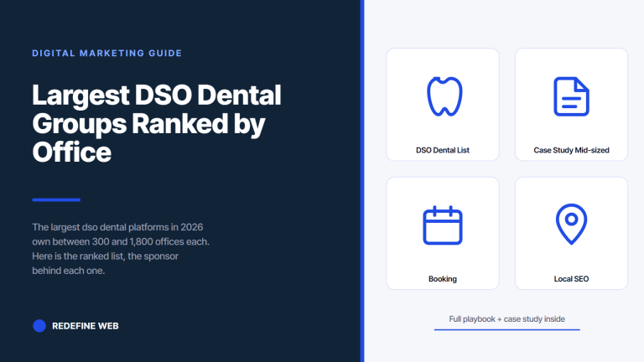The image size is (644, 362).
Task: Open 'Full playbook + case study inside' link
Action: 506,319
